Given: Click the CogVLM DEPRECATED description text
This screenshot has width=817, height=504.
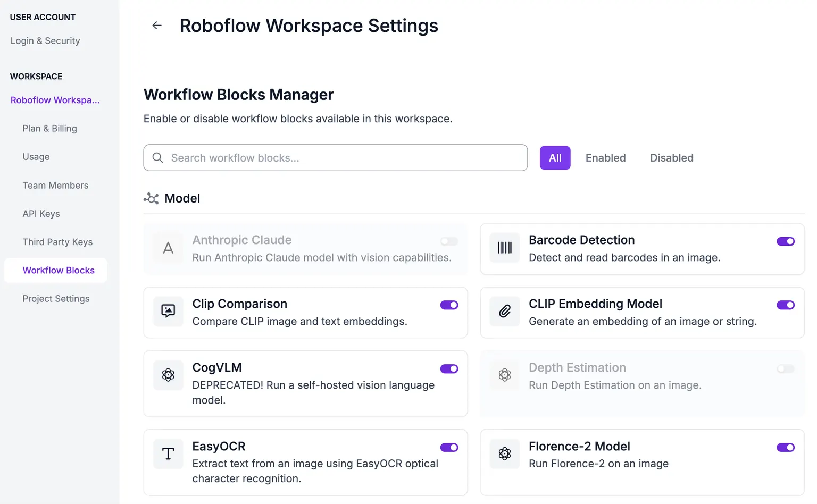Looking at the screenshot, I should coord(313,393).
